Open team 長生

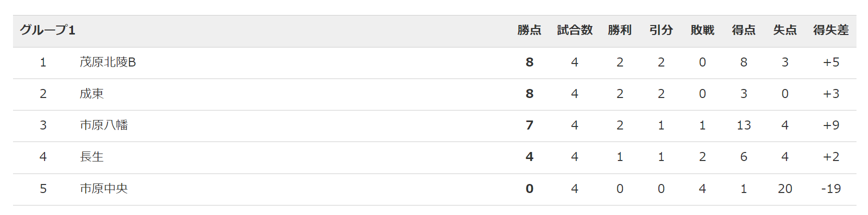pos(92,156)
